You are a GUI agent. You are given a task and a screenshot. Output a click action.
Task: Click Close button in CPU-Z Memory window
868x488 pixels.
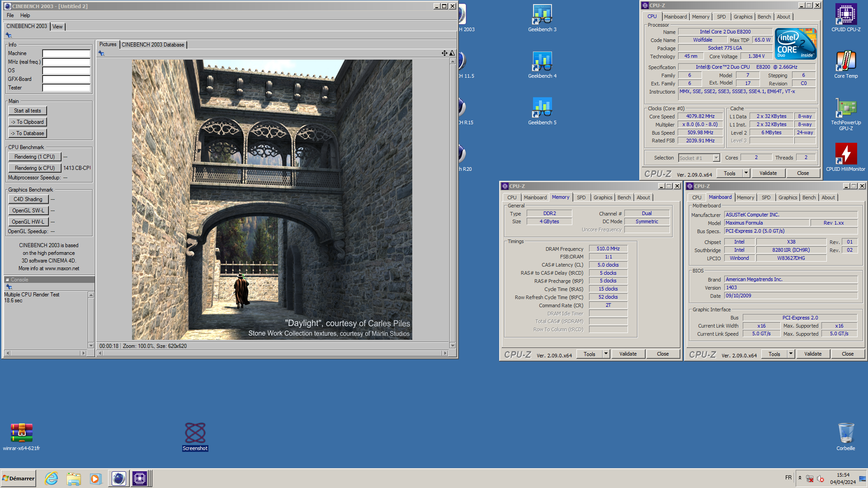[663, 354]
